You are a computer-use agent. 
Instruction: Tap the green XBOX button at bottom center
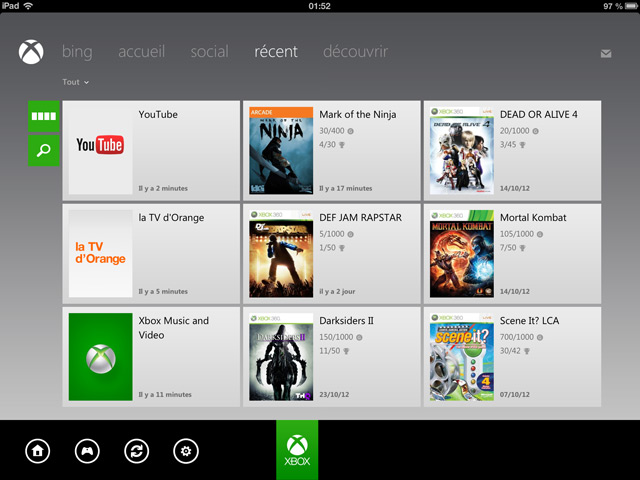[x=297, y=450]
